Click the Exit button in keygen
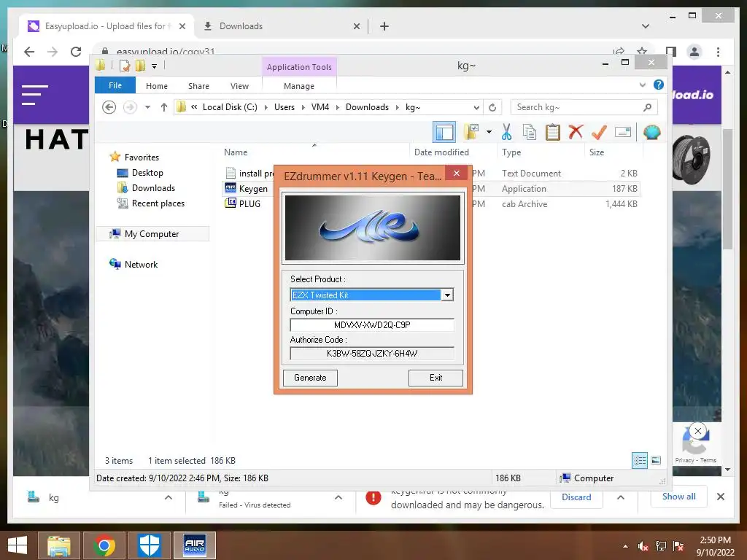Image resolution: width=747 pixels, height=560 pixels. tap(436, 378)
